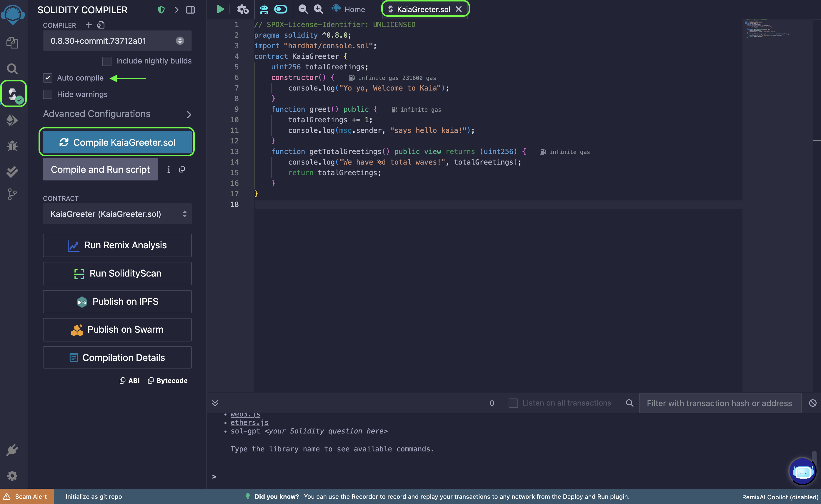Click the script info 'i' icon
The width and height of the screenshot is (821, 504).
pos(169,170)
